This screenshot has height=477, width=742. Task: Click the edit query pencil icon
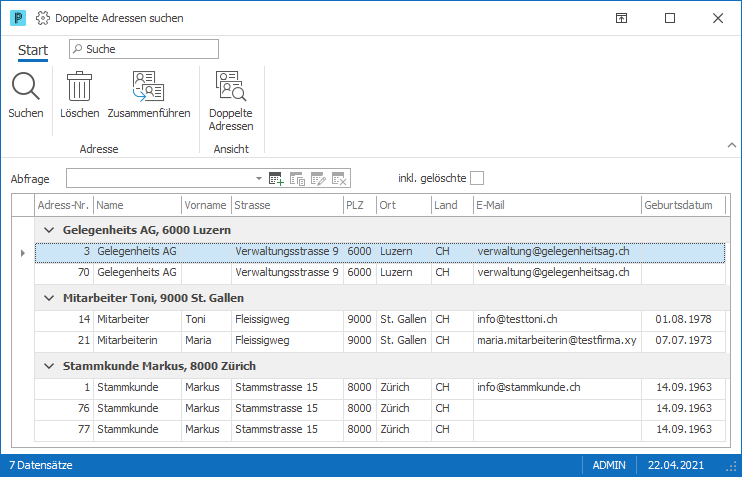point(318,179)
